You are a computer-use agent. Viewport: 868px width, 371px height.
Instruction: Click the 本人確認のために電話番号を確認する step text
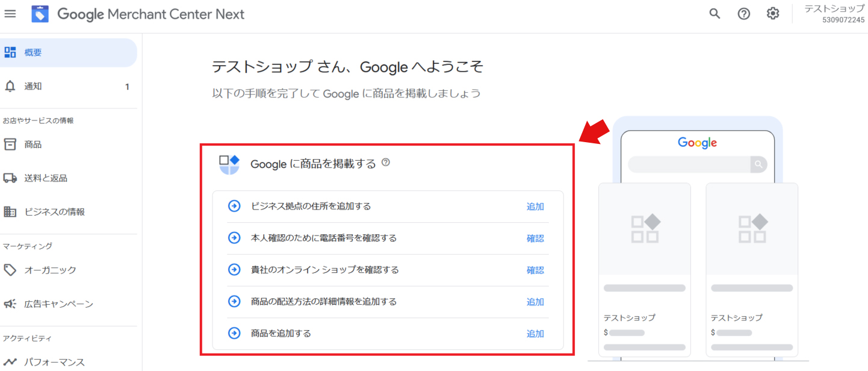pos(324,238)
